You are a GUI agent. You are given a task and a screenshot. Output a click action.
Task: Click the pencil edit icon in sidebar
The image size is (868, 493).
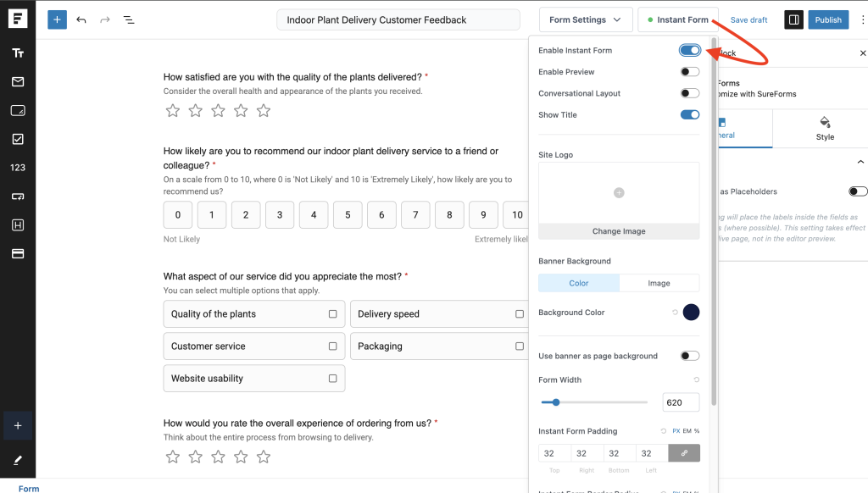coord(18,460)
